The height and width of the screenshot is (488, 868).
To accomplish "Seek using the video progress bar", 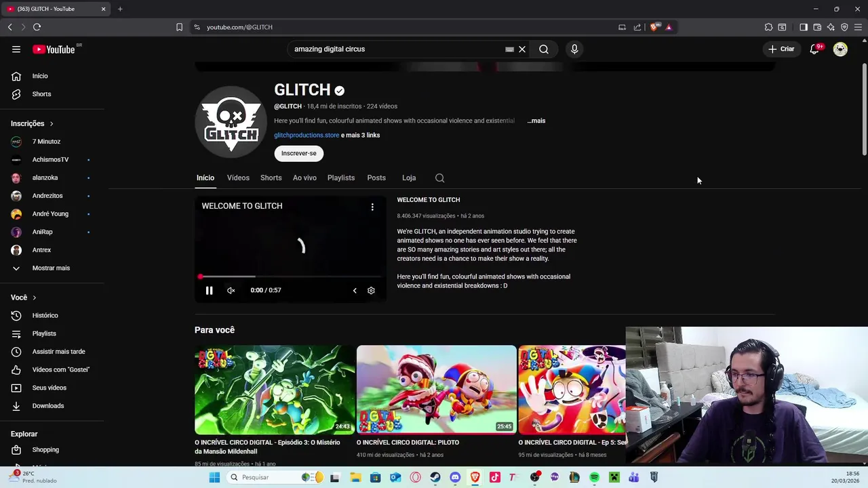I will tap(290, 277).
